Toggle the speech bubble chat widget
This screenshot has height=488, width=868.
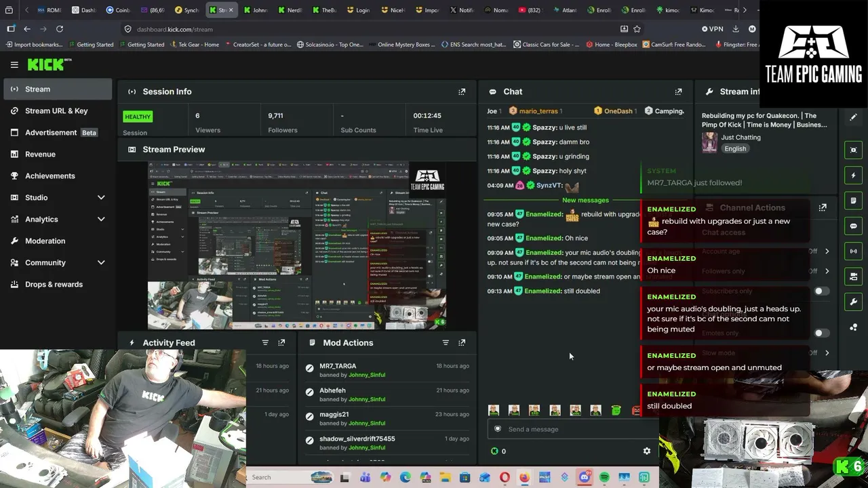tap(853, 226)
